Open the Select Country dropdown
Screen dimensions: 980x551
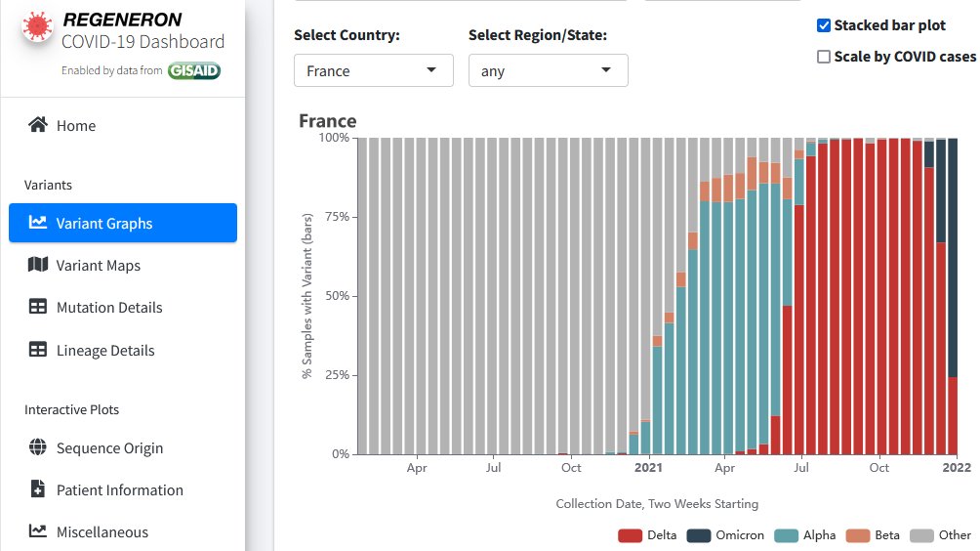373,70
